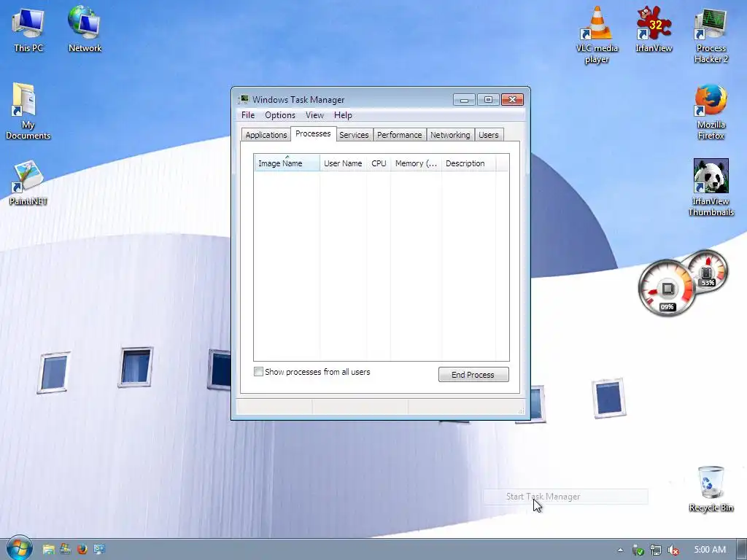Image resolution: width=747 pixels, height=560 pixels.
Task: Click the CPU usage gauge gadget
Action: pyautogui.click(x=667, y=288)
